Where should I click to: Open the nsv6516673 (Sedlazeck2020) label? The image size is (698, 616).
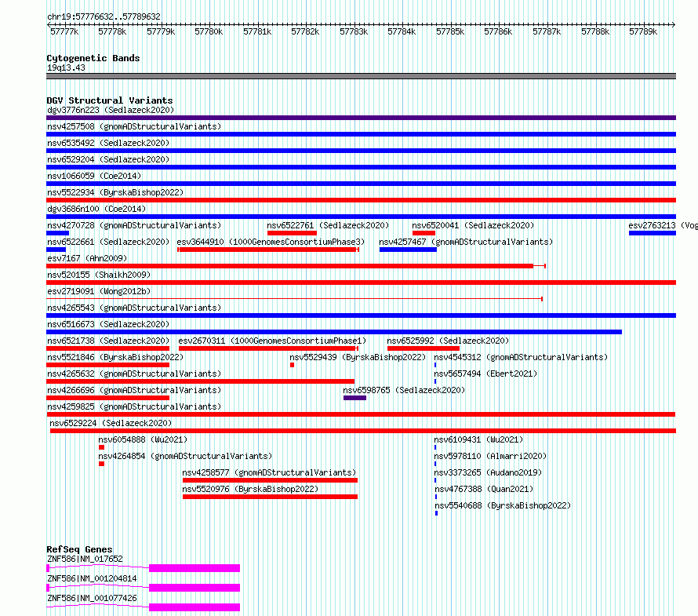click(x=108, y=324)
